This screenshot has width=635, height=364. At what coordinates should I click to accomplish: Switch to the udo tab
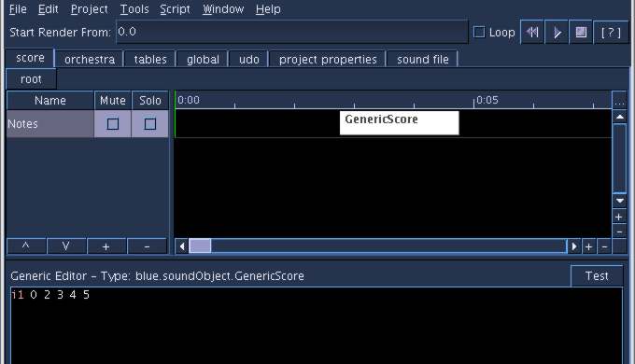248,59
